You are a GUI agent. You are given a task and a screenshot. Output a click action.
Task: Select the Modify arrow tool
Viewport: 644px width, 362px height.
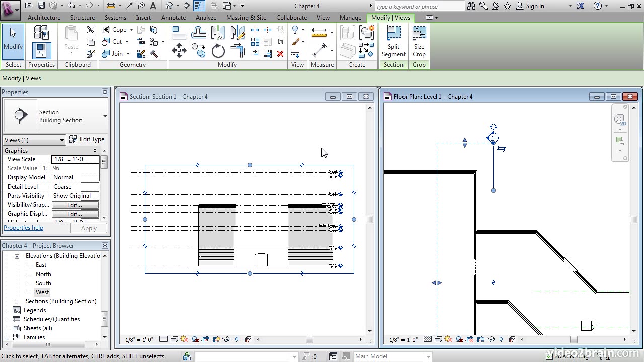[13, 41]
